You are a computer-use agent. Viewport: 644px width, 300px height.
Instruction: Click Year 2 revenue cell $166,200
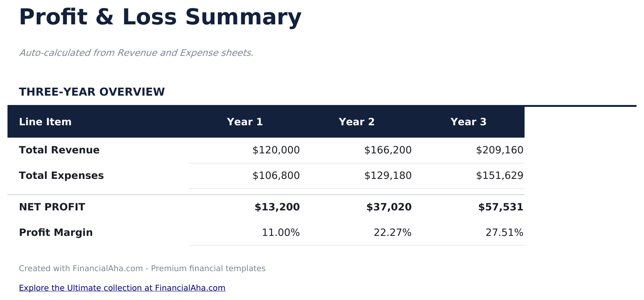(x=388, y=150)
